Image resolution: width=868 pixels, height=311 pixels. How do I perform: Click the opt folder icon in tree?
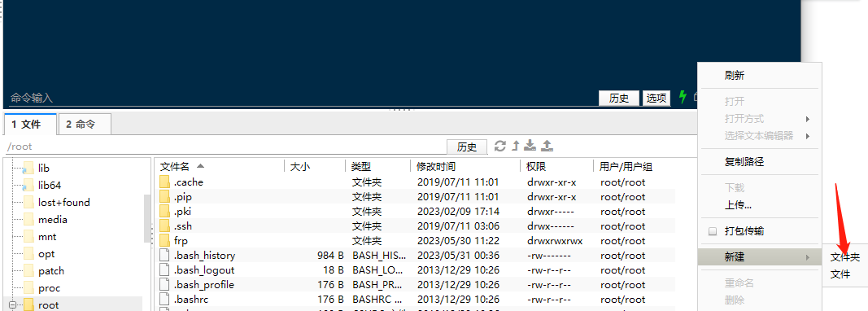coord(28,254)
